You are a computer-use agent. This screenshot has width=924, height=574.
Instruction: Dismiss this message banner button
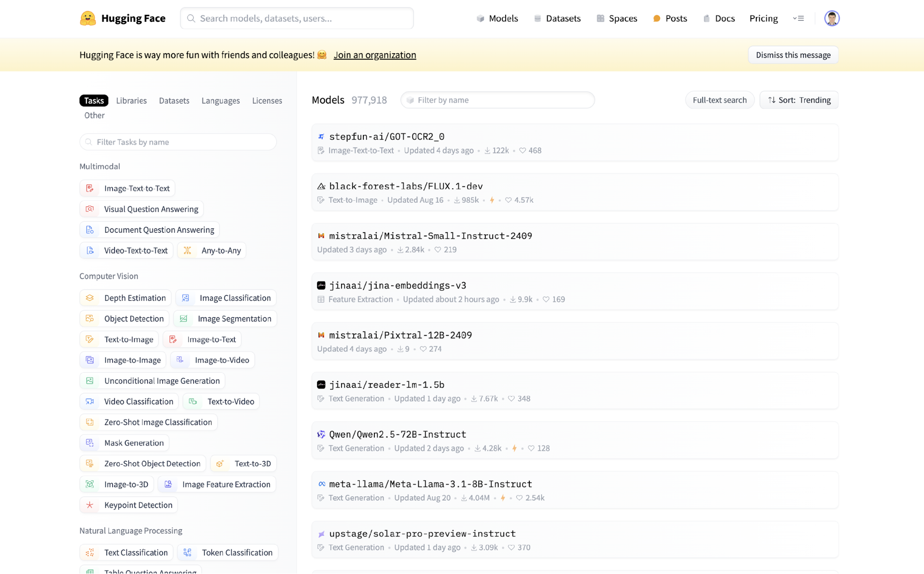tap(793, 55)
